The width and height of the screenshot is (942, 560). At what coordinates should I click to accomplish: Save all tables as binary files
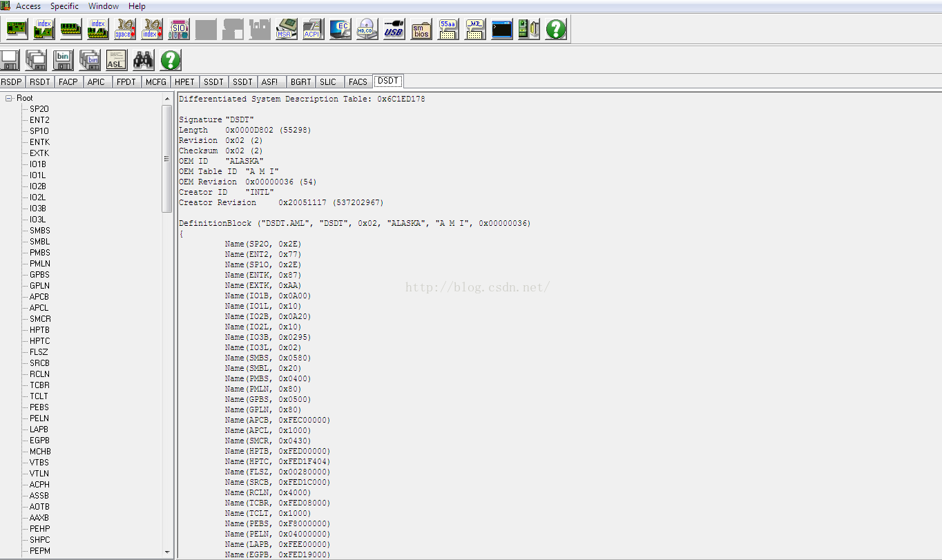(90, 60)
